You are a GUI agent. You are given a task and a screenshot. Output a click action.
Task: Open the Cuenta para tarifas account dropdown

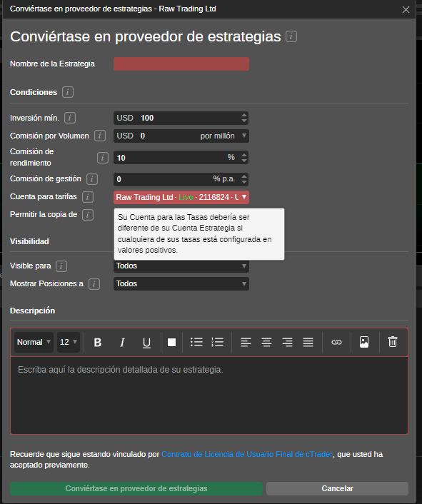point(181,197)
